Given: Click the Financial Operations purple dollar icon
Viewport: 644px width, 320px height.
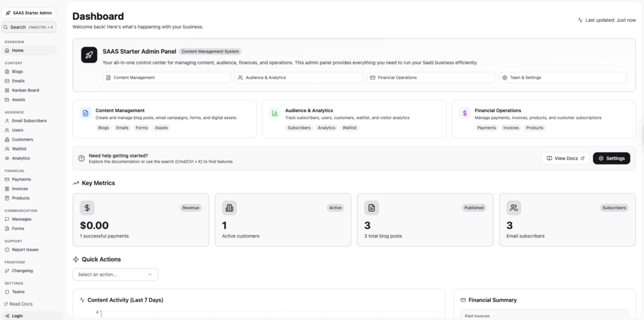Looking at the screenshot, I should tap(465, 113).
